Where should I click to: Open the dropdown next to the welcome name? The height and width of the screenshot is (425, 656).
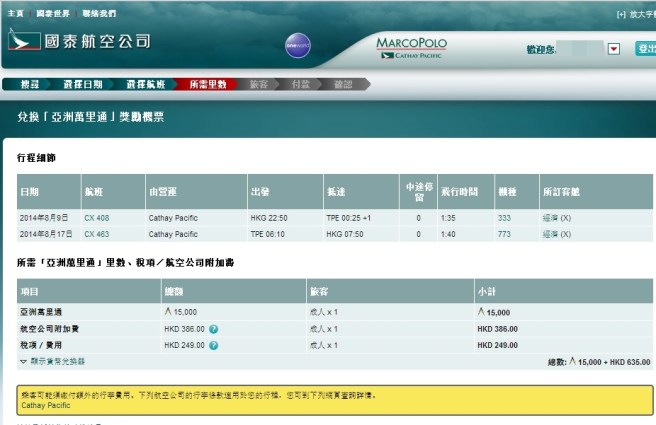tap(614, 48)
